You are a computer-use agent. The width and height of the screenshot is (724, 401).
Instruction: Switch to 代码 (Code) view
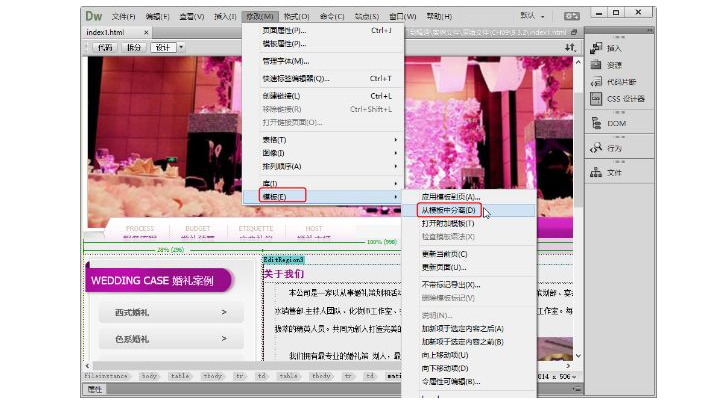105,47
